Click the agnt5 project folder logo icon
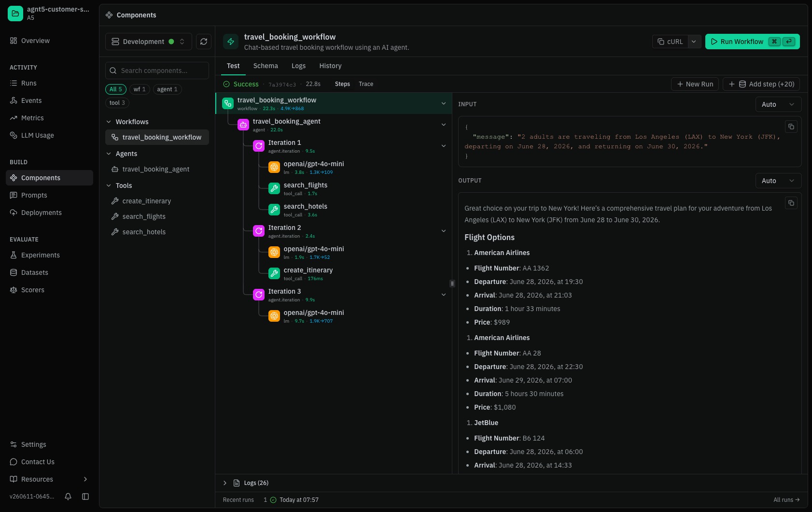This screenshot has width=812, height=512. point(15,14)
